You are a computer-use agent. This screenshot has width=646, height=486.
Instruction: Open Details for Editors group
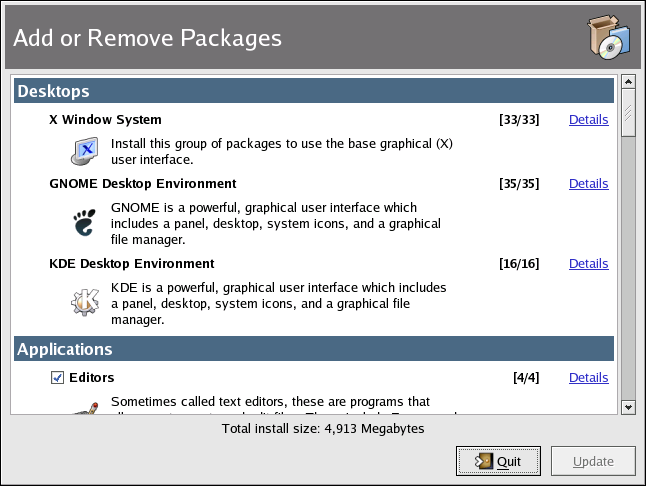click(x=588, y=378)
